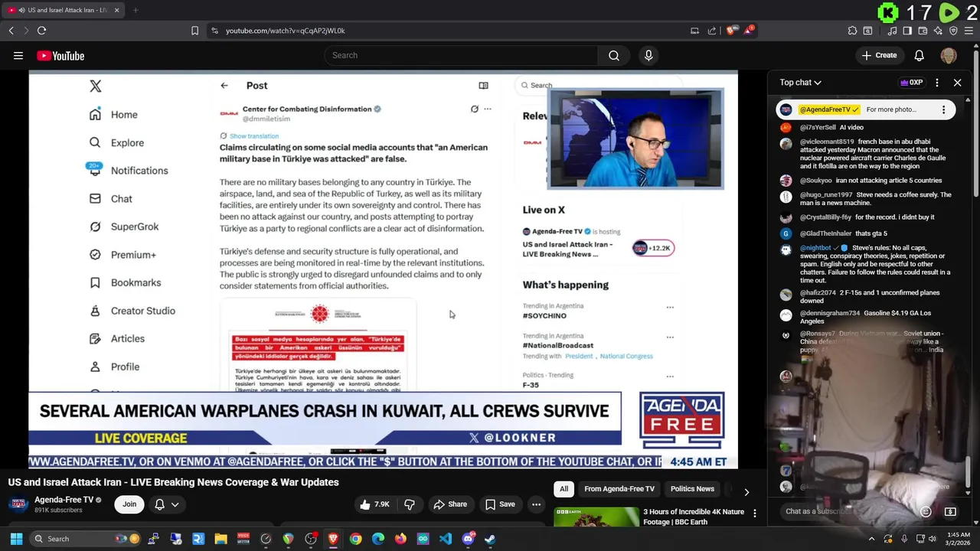This screenshot has width=980, height=551.
Task: Open options for the BBC Earth video
Action: (754, 513)
